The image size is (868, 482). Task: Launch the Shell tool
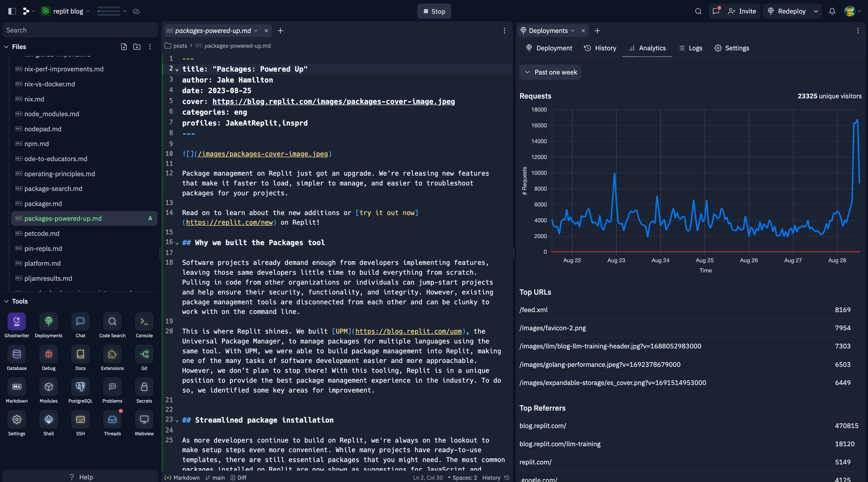[49, 420]
